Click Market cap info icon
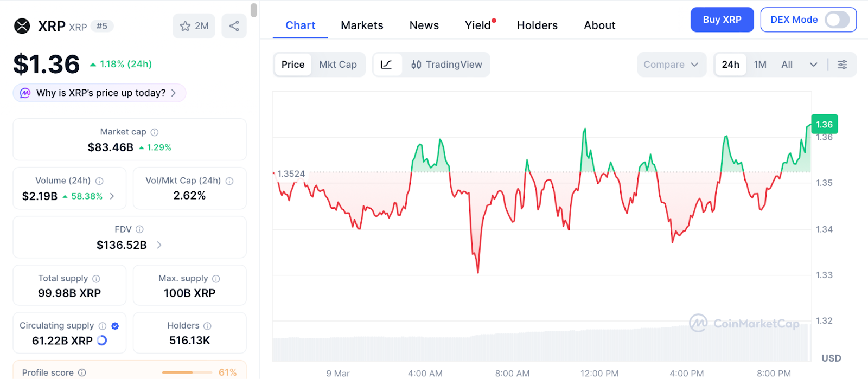The image size is (868, 379). (155, 132)
